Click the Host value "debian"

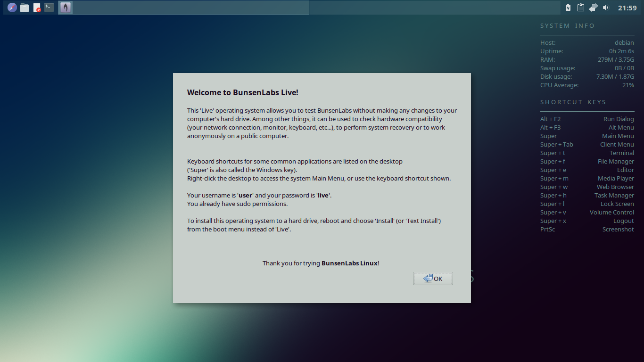tap(624, 43)
